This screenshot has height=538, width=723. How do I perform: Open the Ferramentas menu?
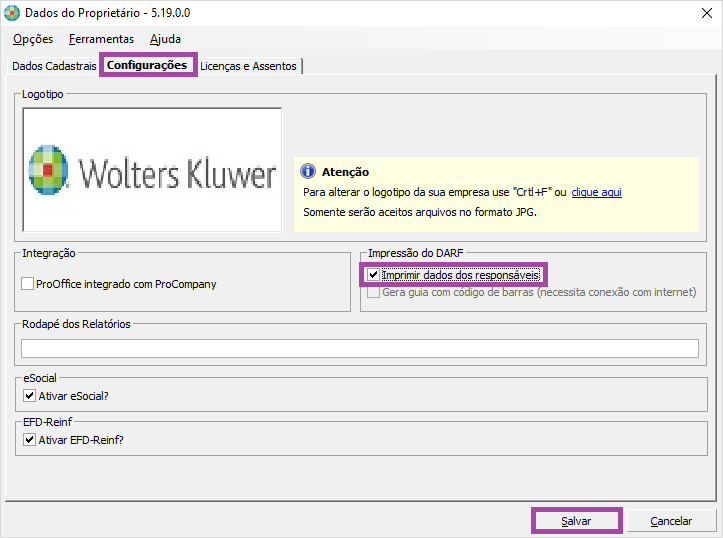(101, 39)
